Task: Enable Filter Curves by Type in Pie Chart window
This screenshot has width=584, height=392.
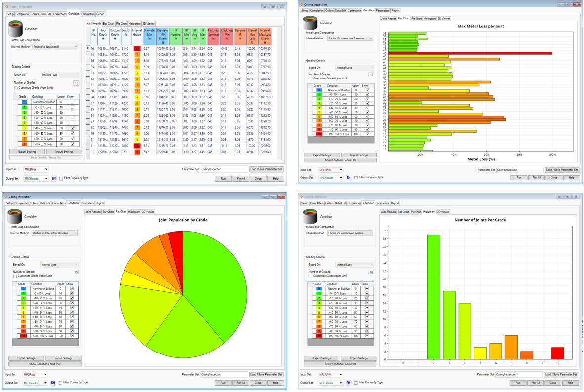Action: coord(61,383)
